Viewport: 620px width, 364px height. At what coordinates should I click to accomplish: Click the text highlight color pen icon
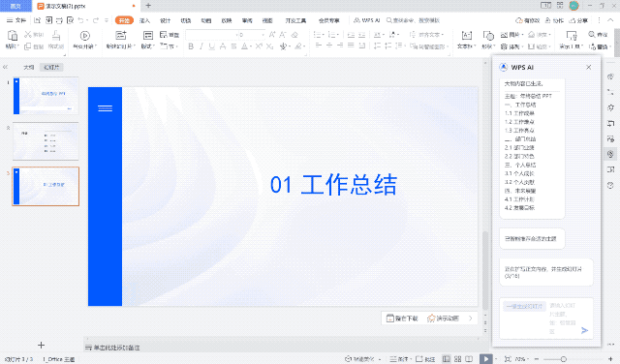(298, 46)
